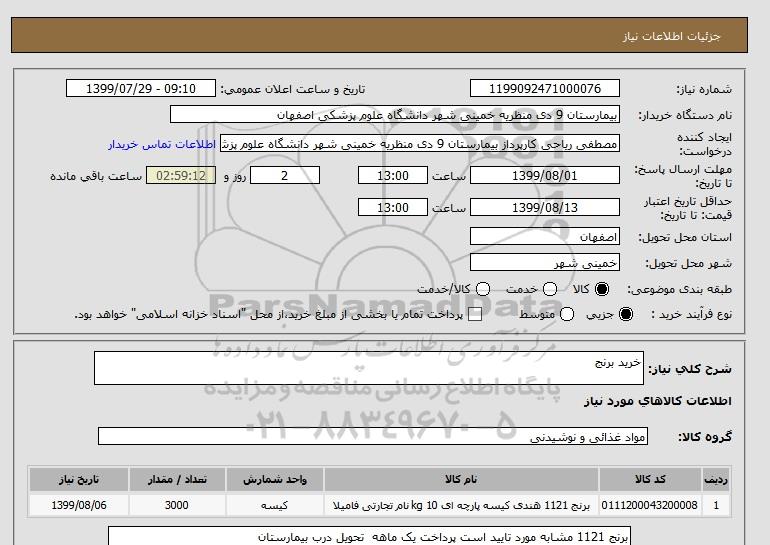Click the price validity date 1399/08/13

[x=545, y=207]
